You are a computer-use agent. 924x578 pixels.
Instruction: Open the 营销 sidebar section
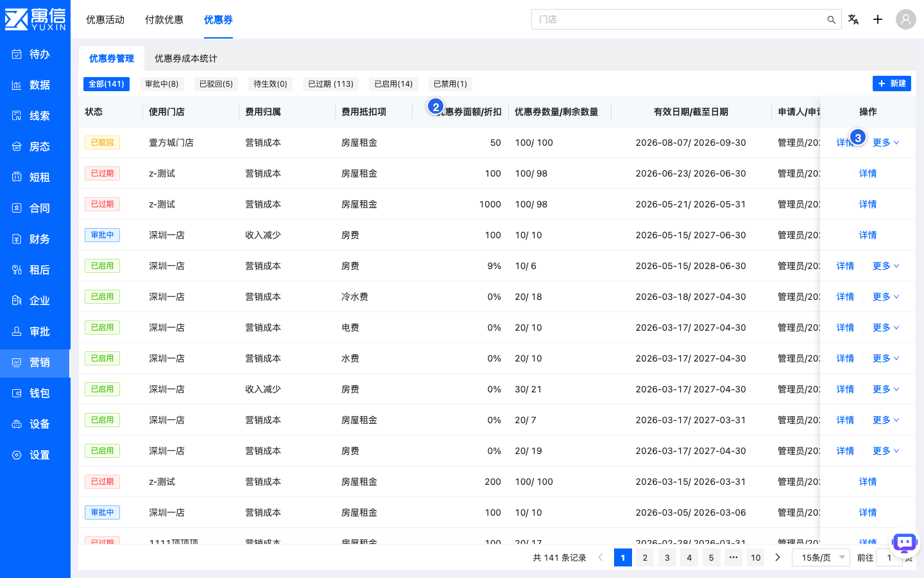[35, 362]
